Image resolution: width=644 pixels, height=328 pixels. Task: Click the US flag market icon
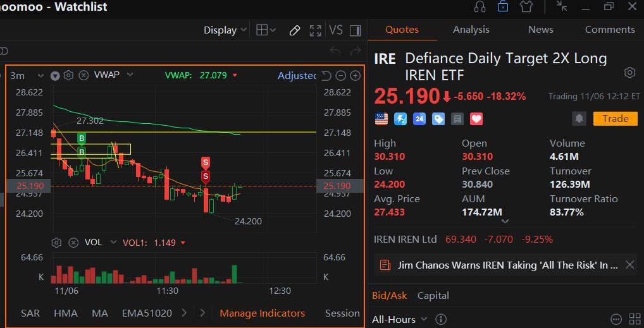point(381,119)
